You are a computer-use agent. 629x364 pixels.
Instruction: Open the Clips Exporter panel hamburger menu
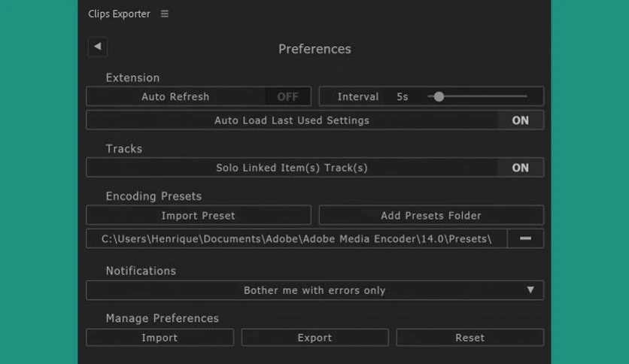click(x=165, y=14)
